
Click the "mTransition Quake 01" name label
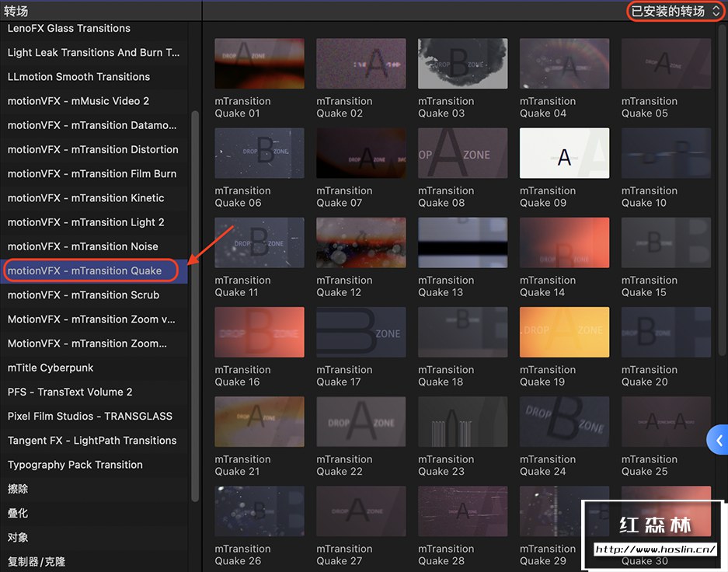(242, 107)
